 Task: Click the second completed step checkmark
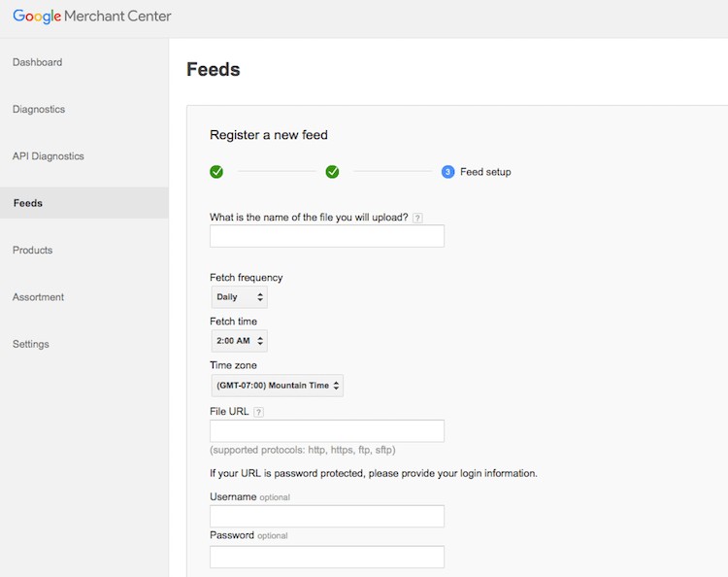point(332,172)
